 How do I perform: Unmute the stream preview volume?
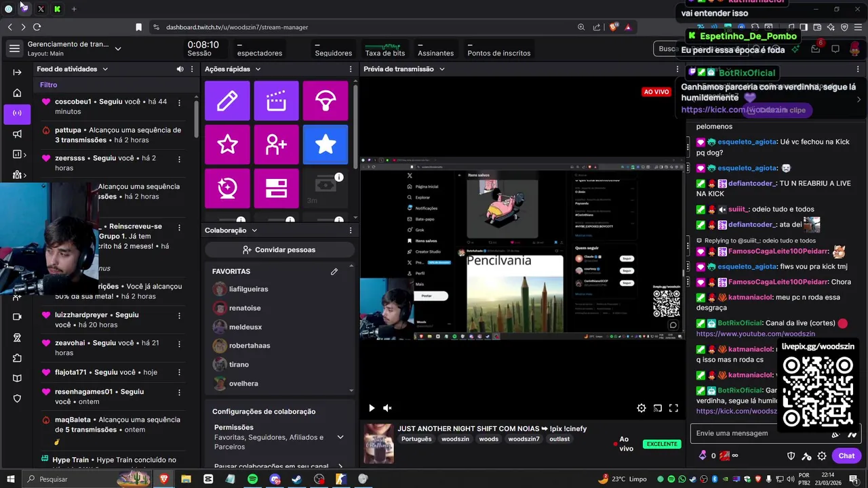(387, 408)
